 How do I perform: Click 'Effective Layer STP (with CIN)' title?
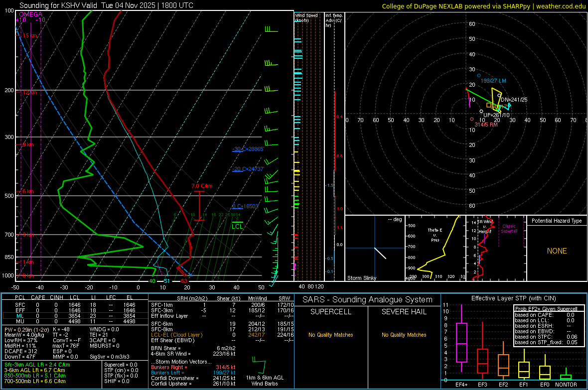coord(513,298)
